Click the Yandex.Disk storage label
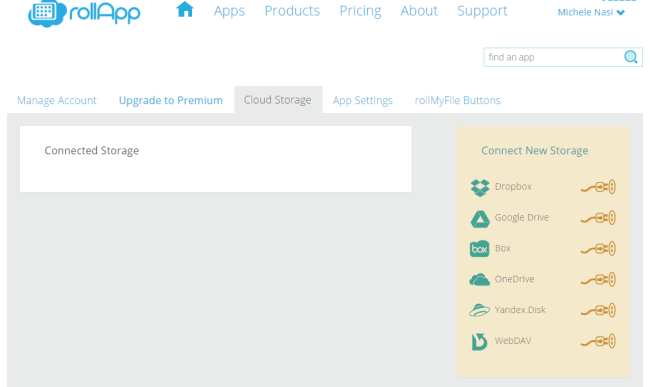 (x=520, y=310)
